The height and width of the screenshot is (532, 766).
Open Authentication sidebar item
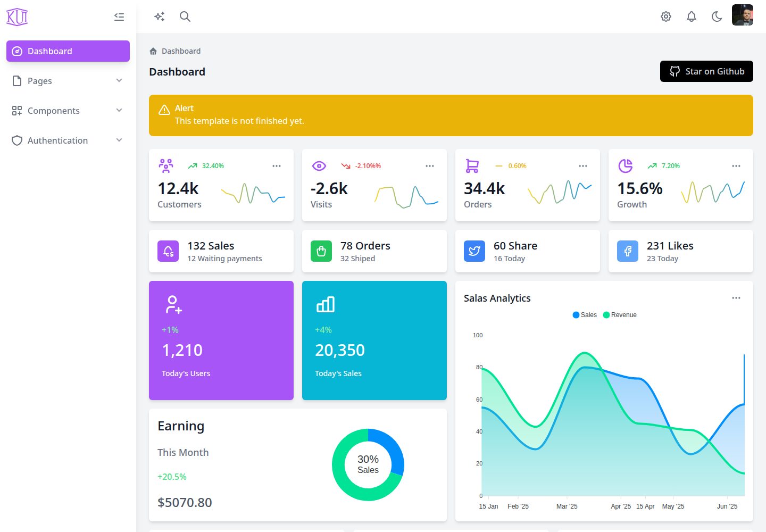pyautogui.click(x=68, y=140)
